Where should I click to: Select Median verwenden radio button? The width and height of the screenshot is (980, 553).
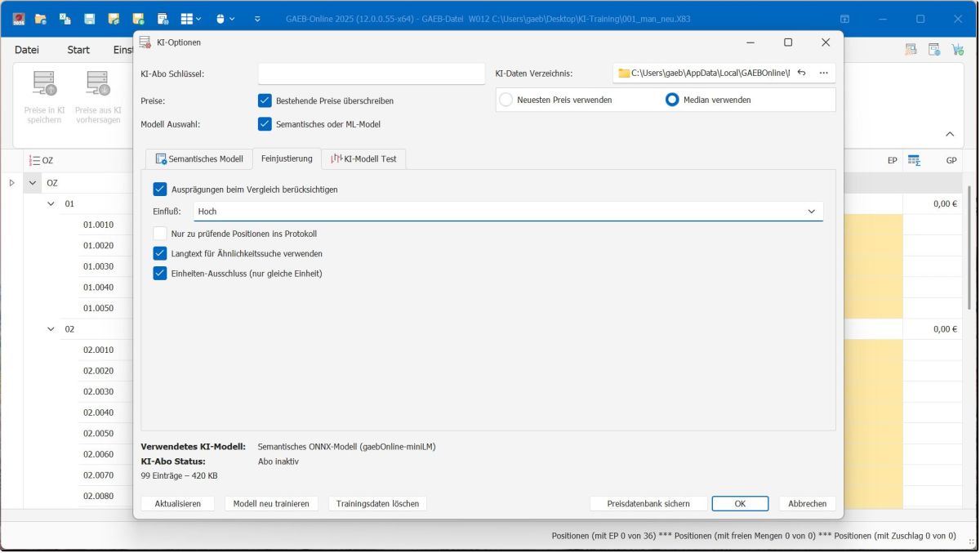click(672, 100)
